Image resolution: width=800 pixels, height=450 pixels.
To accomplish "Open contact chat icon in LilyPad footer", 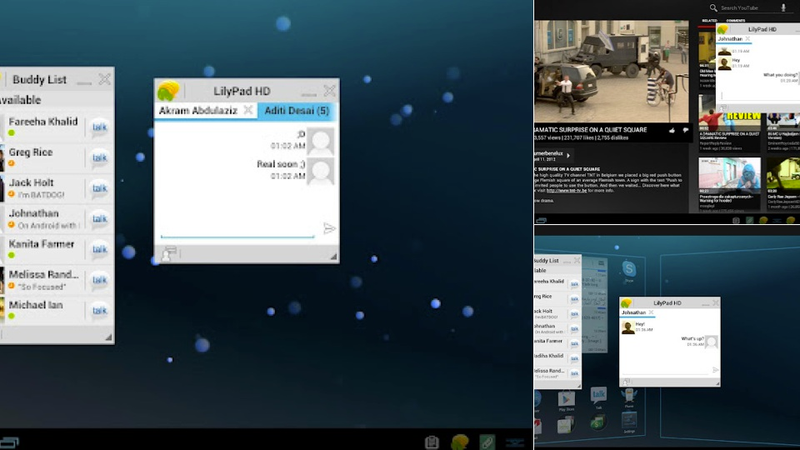I will click(168, 253).
